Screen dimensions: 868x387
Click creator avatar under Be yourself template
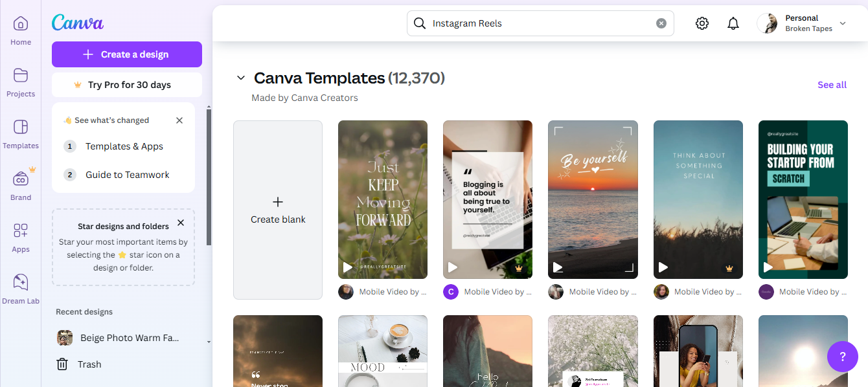(x=556, y=292)
